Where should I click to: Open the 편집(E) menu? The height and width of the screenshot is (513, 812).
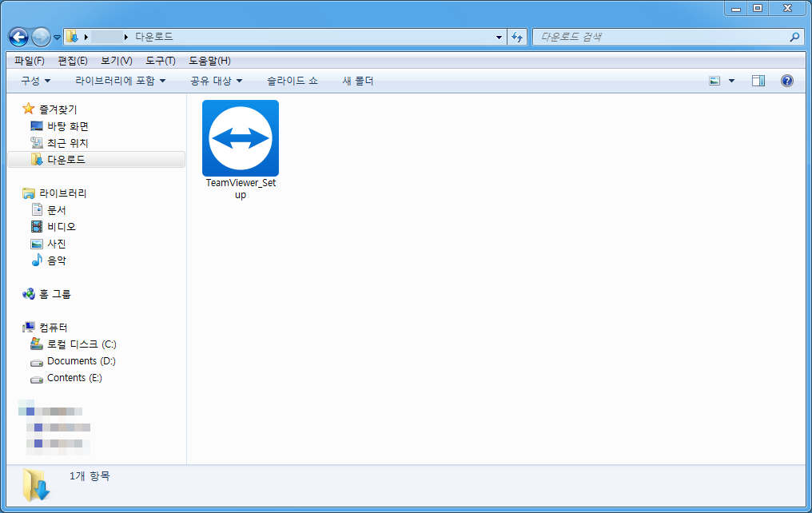[73, 61]
